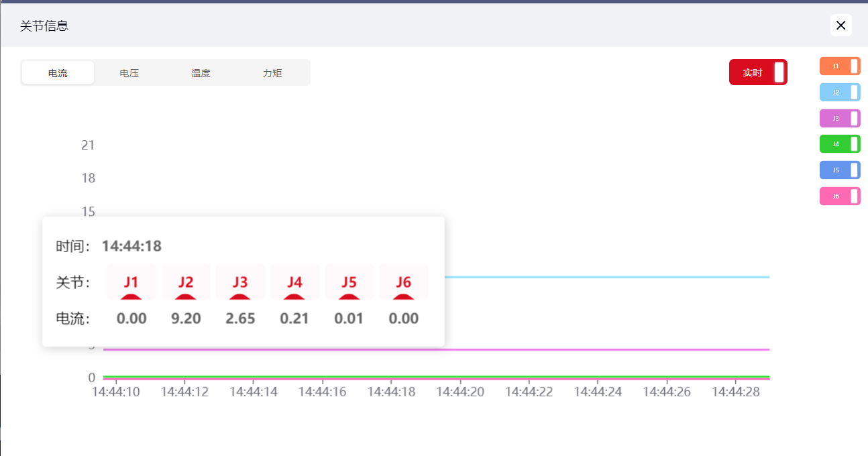Select the J3 badge in the tooltip

coord(240,282)
